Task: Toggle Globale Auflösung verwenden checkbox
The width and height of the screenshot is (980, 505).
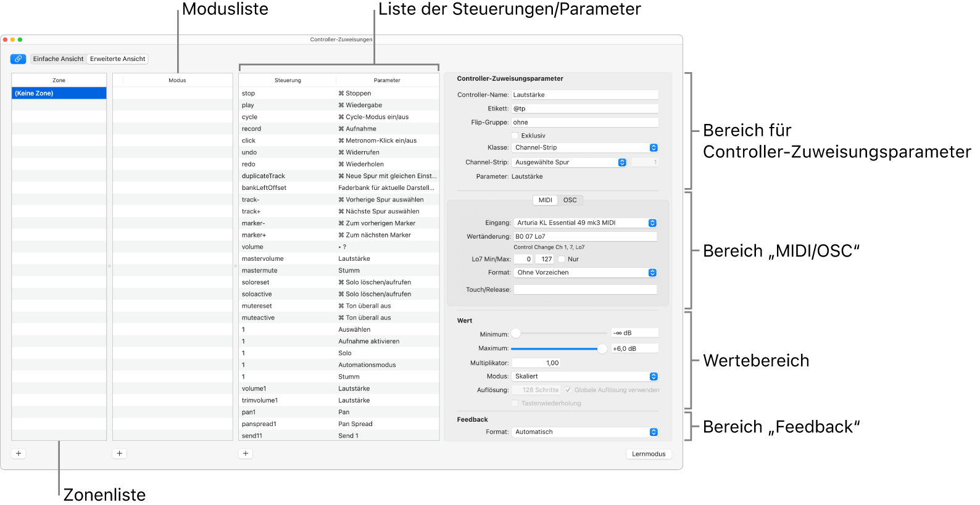Action: [568, 390]
